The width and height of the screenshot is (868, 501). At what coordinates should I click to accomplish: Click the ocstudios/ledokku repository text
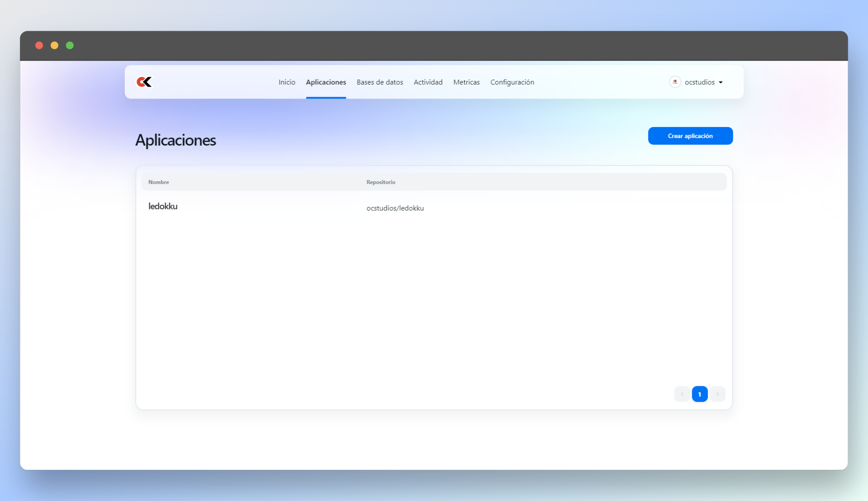tap(395, 208)
